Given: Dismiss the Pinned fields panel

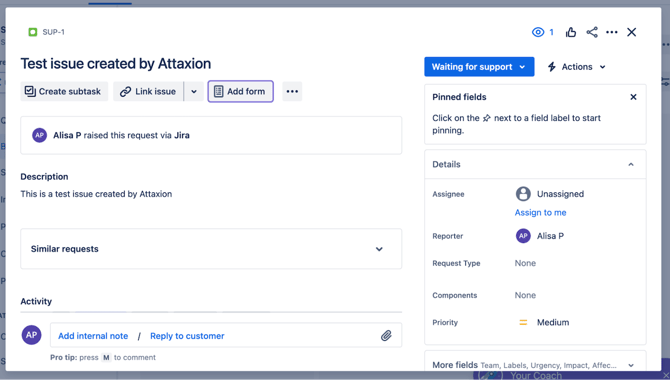Looking at the screenshot, I should [633, 97].
